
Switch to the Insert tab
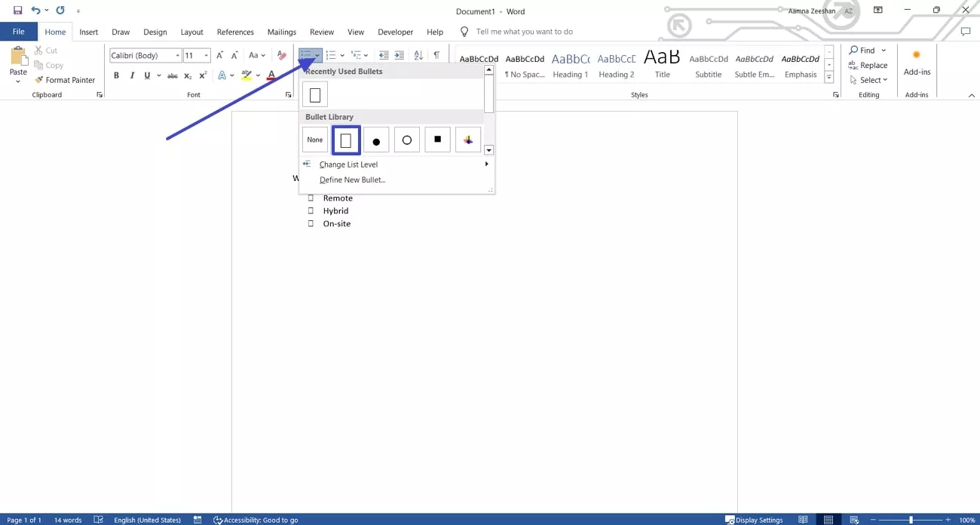(x=89, y=32)
